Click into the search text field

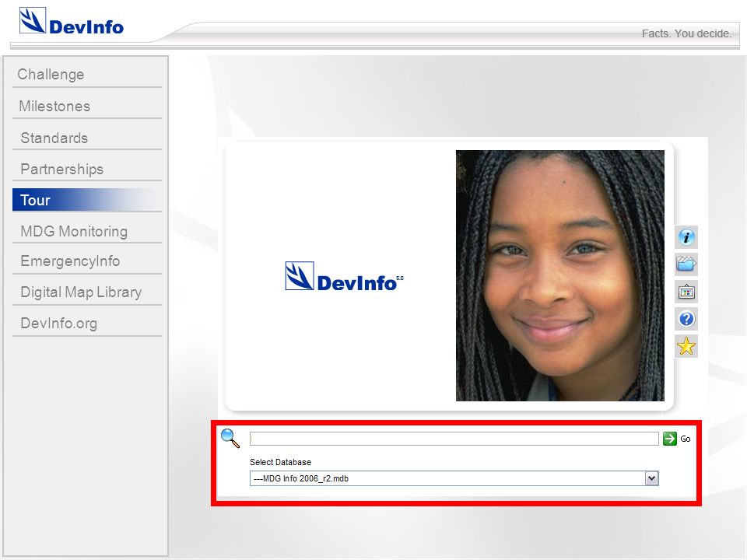454,439
